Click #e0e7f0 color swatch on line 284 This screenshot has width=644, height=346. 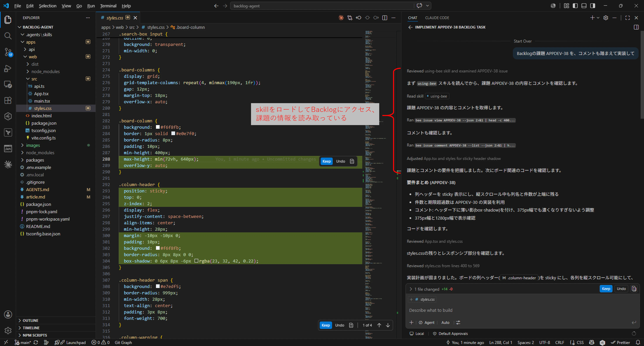click(x=173, y=133)
